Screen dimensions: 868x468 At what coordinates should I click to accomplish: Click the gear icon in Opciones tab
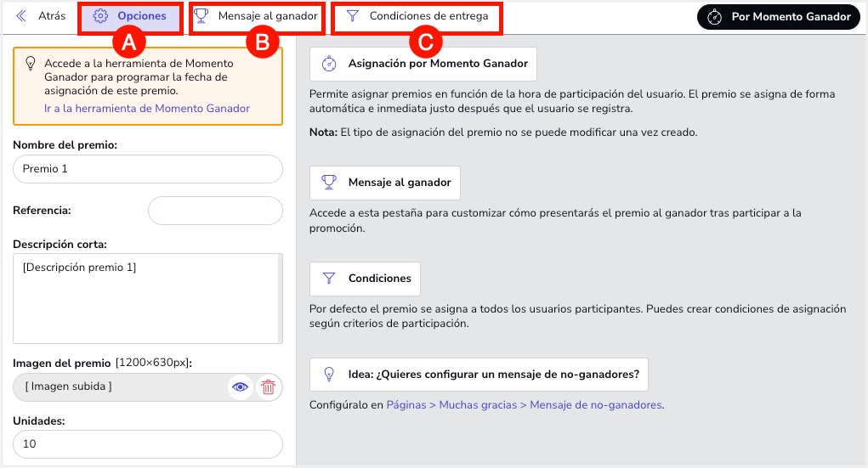(100, 16)
